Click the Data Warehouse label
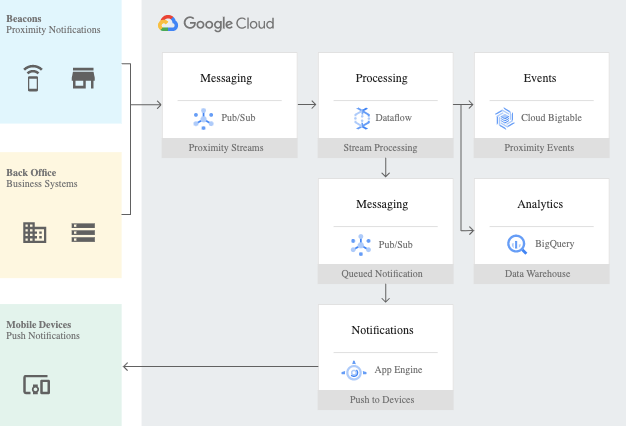 click(539, 273)
